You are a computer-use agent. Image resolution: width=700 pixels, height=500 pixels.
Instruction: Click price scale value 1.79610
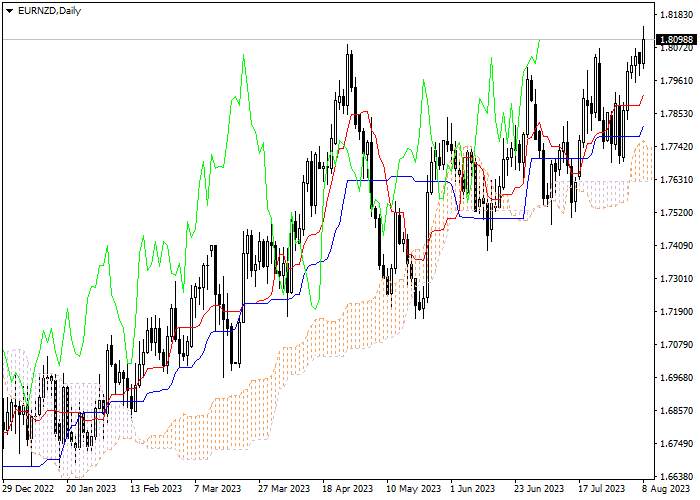[x=676, y=81]
